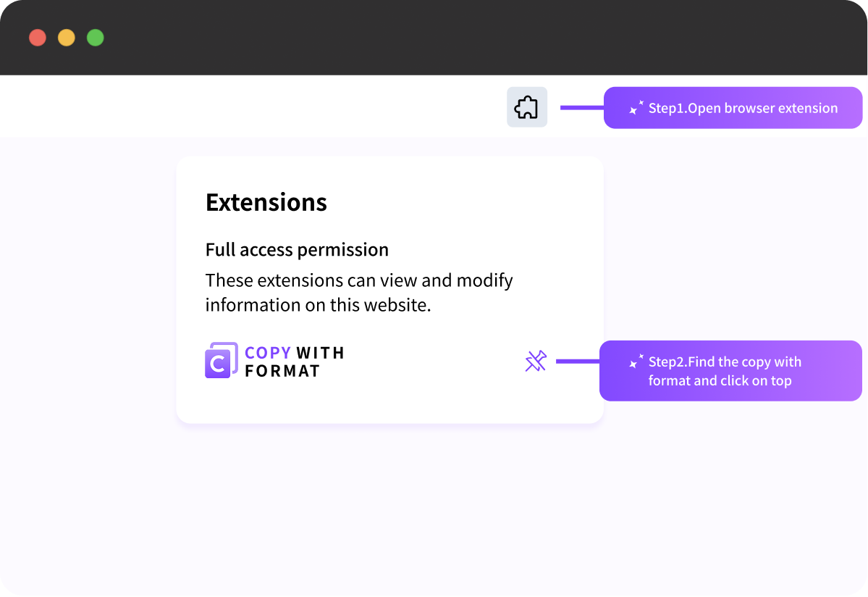
Task: Click the purple line beside Step1 callout
Action: tap(582, 108)
